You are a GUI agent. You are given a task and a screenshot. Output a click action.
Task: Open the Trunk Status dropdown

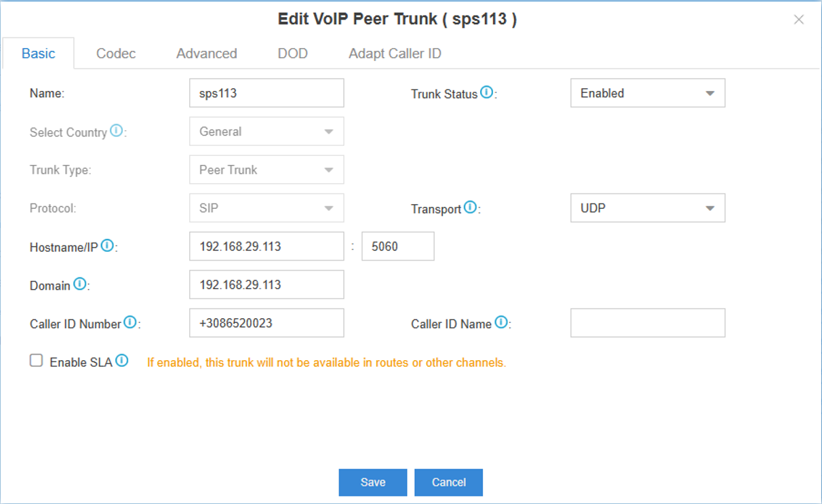coord(648,93)
